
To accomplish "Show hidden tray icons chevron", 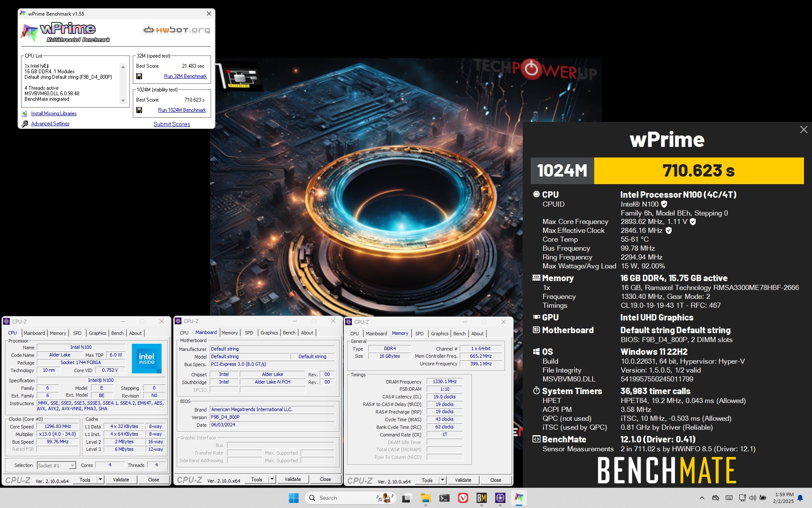I will click(x=702, y=498).
